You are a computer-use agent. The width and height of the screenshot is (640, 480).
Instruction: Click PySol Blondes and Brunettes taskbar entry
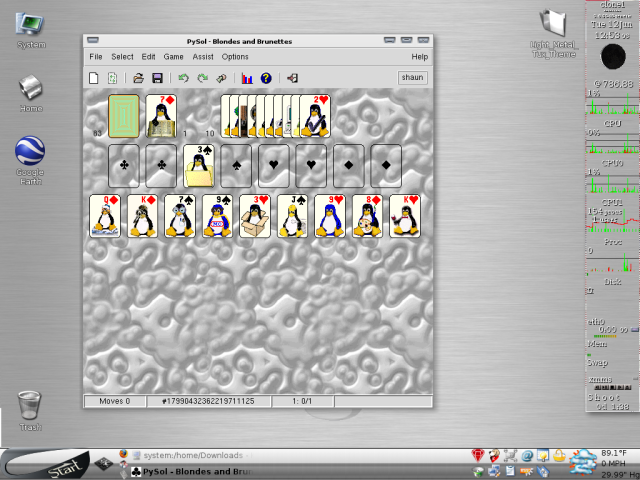point(192,471)
